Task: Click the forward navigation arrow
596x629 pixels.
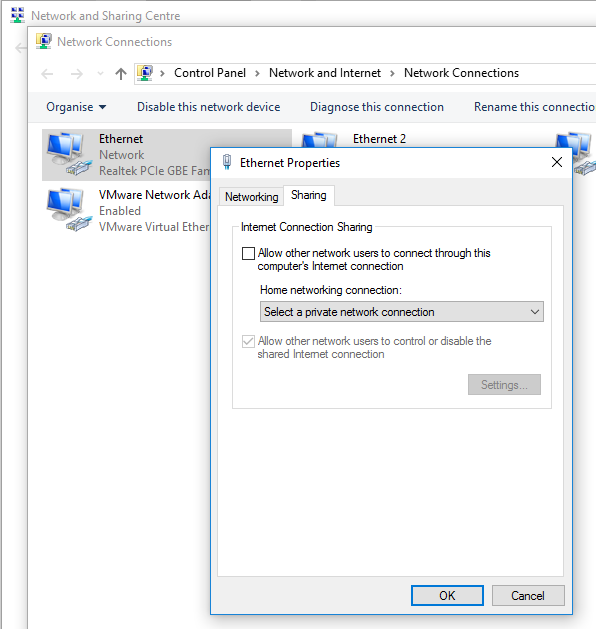Action: (x=76, y=74)
